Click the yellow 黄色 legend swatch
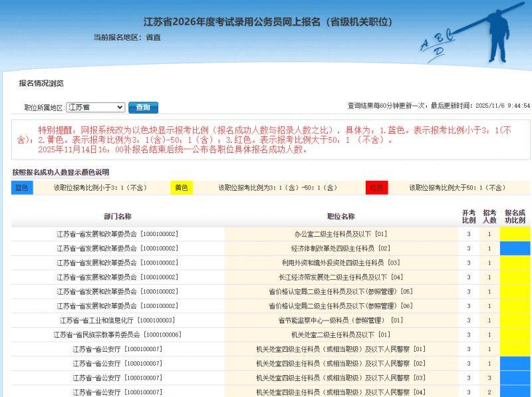The image size is (532, 397). [182, 188]
